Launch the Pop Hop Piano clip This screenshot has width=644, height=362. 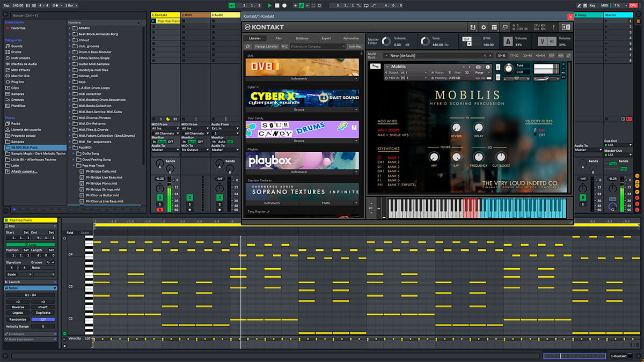point(154,21)
